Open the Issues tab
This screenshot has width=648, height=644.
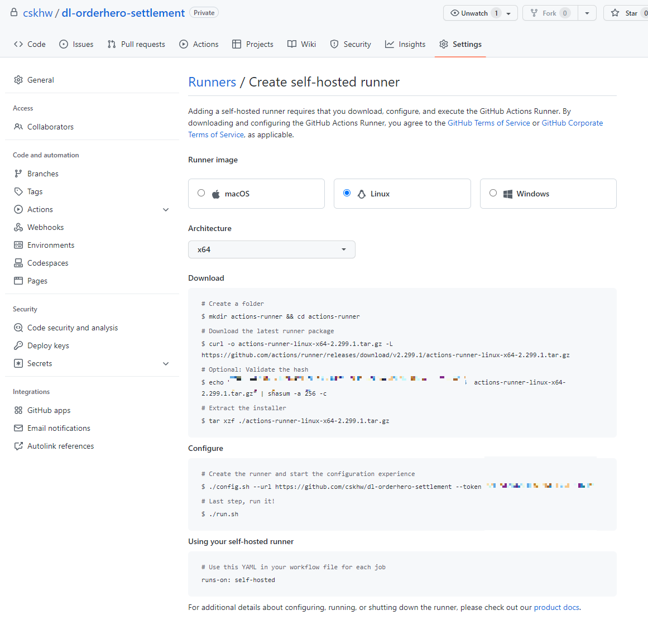tap(76, 44)
